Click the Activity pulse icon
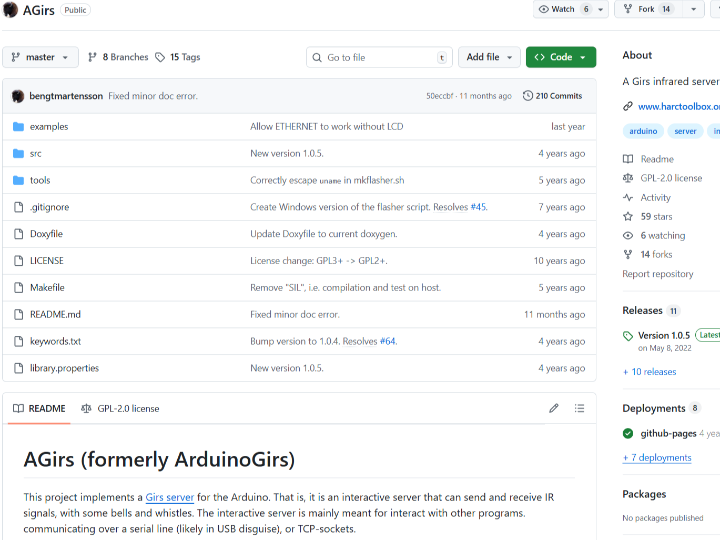 coord(628,197)
